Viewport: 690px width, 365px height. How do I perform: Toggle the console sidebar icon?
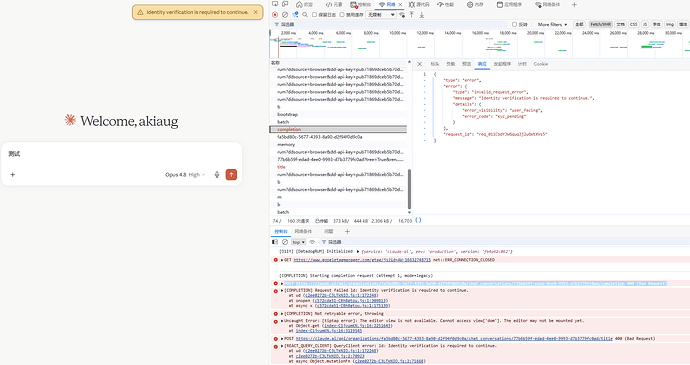[275, 242]
